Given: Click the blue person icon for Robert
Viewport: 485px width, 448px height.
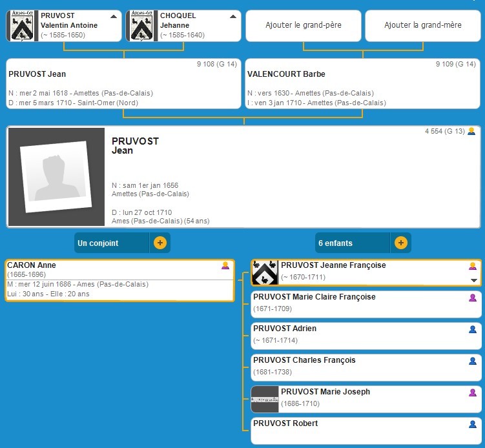Looking at the screenshot, I should [x=473, y=424].
